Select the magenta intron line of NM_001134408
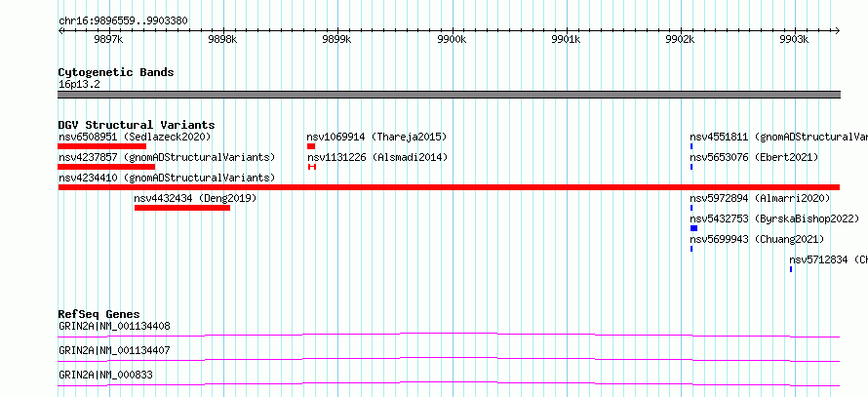 click(x=449, y=335)
